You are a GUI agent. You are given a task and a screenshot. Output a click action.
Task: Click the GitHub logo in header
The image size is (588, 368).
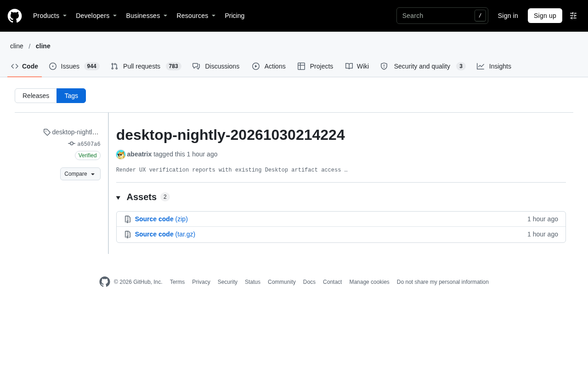click(x=15, y=16)
